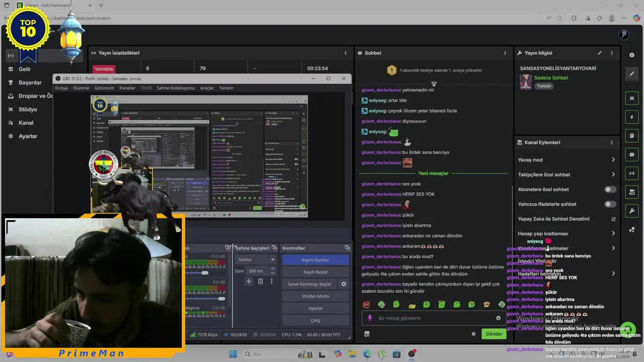Image resolution: width=644 pixels, height=362 pixels.
Task: Open Sohbet panel three-dot menu
Action: [x=505, y=53]
